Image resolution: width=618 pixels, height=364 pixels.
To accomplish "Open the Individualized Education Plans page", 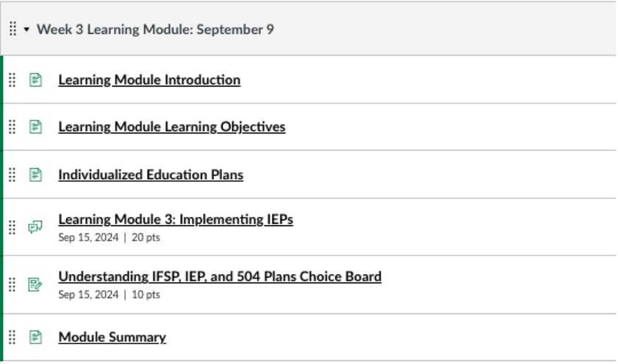I will point(151,175).
